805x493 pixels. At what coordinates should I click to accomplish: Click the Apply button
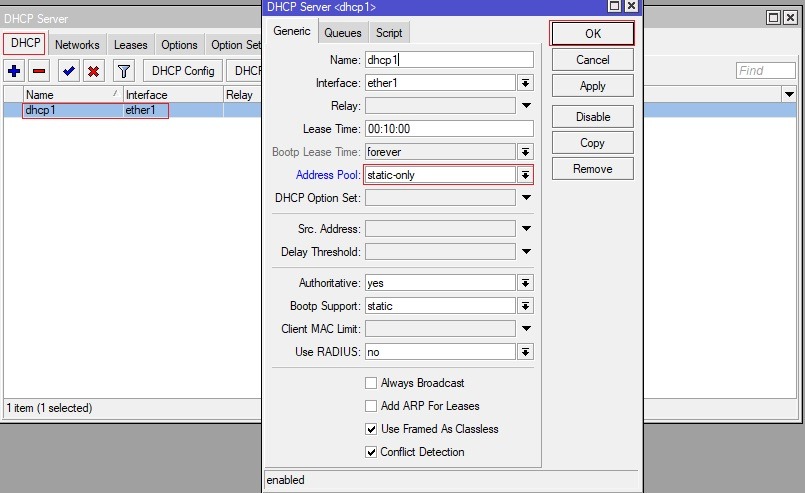click(592, 86)
